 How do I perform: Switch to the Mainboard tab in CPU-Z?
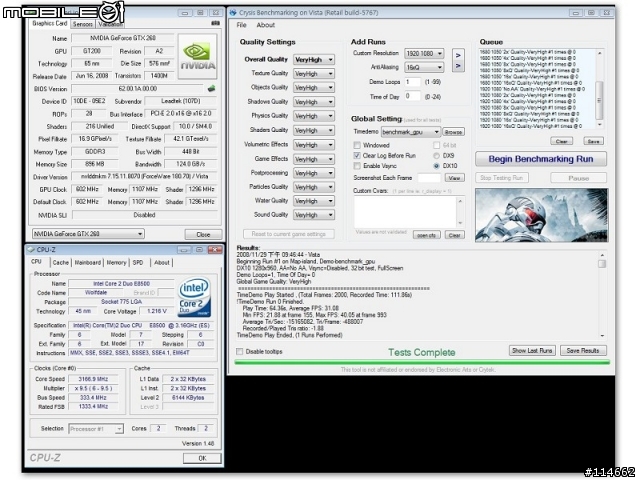click(88, 262)
